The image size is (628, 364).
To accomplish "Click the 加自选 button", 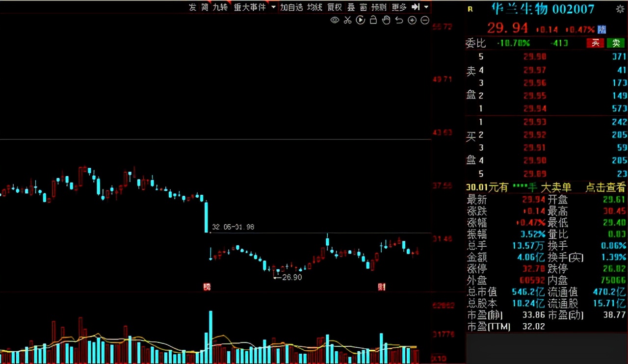I will point(291,7).
